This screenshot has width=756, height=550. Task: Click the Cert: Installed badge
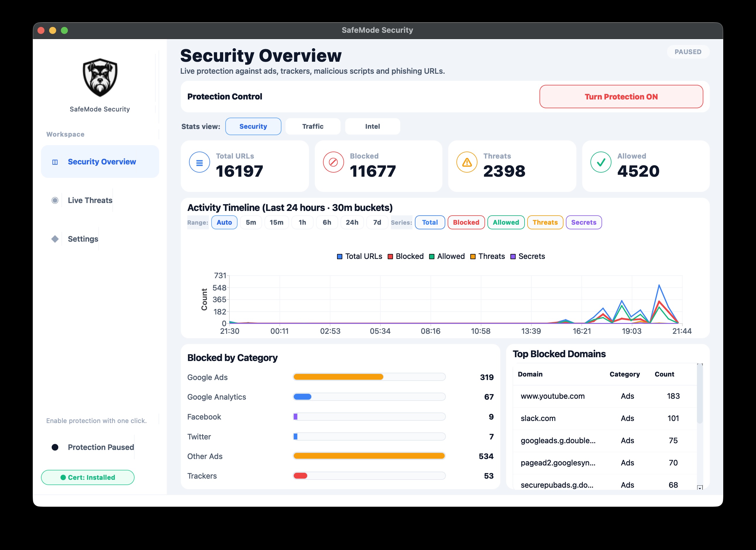click(88, 477)
